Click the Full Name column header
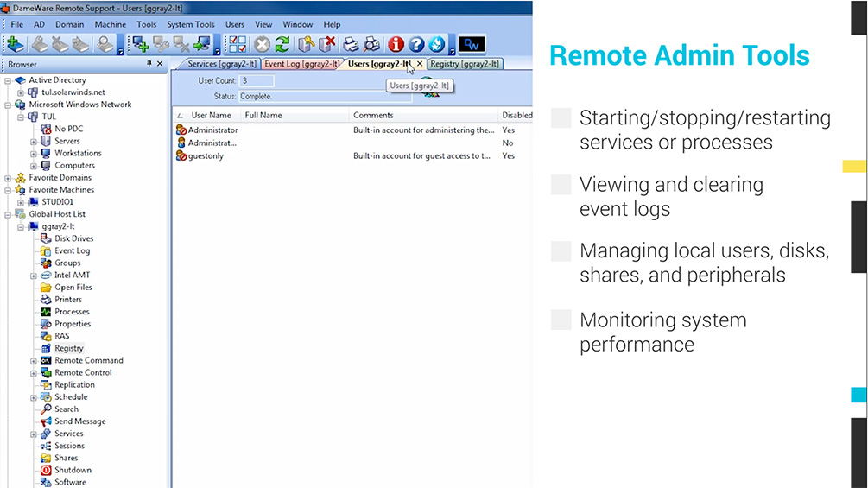Screen dimensions: 868x488 coord(263,115)
